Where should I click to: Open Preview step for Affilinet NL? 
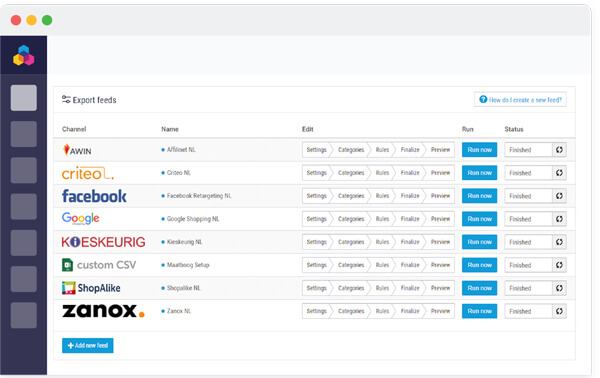point(440,150)
